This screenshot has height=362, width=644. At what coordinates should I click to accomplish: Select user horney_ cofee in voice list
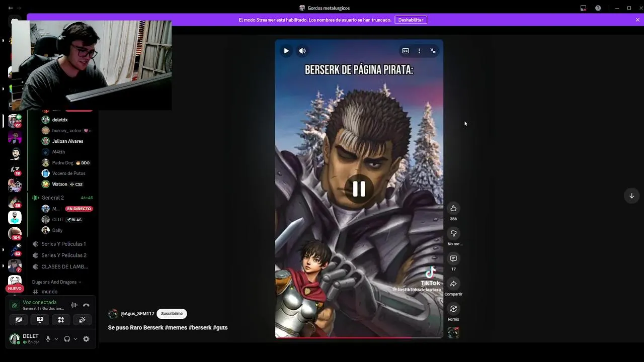[x=67, y=131]
